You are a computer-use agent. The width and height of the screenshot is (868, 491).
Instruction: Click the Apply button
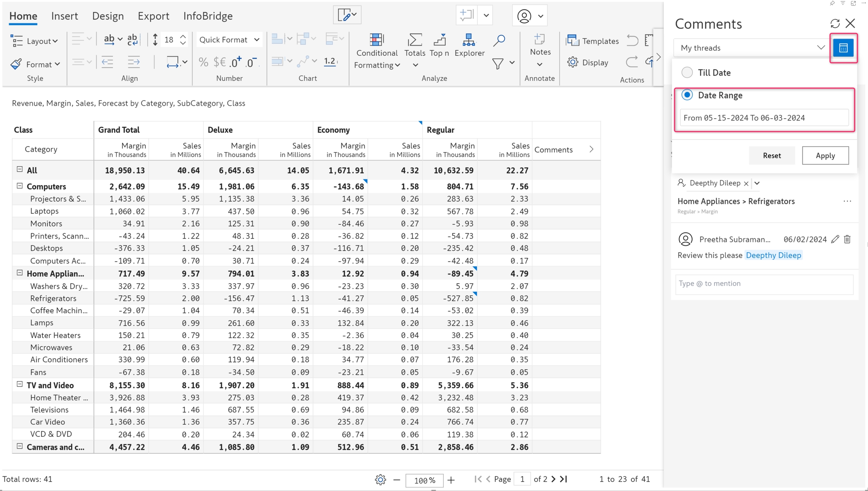tap(825, 156)
